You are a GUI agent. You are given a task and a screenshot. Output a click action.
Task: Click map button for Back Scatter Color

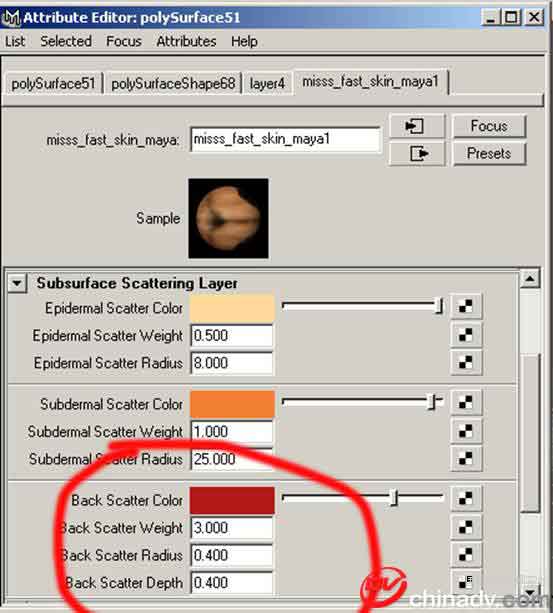(x=466, y=498)
